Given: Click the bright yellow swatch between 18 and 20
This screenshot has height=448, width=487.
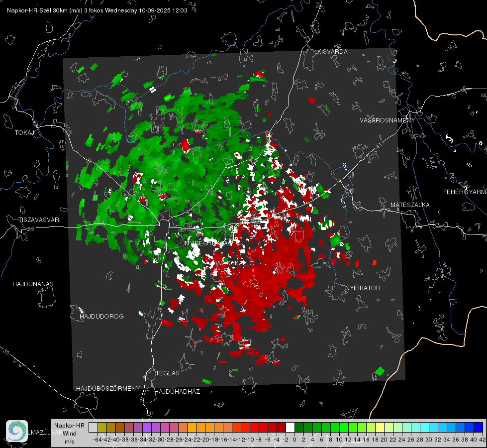Looking at the screenshot, I should [380, 427].
